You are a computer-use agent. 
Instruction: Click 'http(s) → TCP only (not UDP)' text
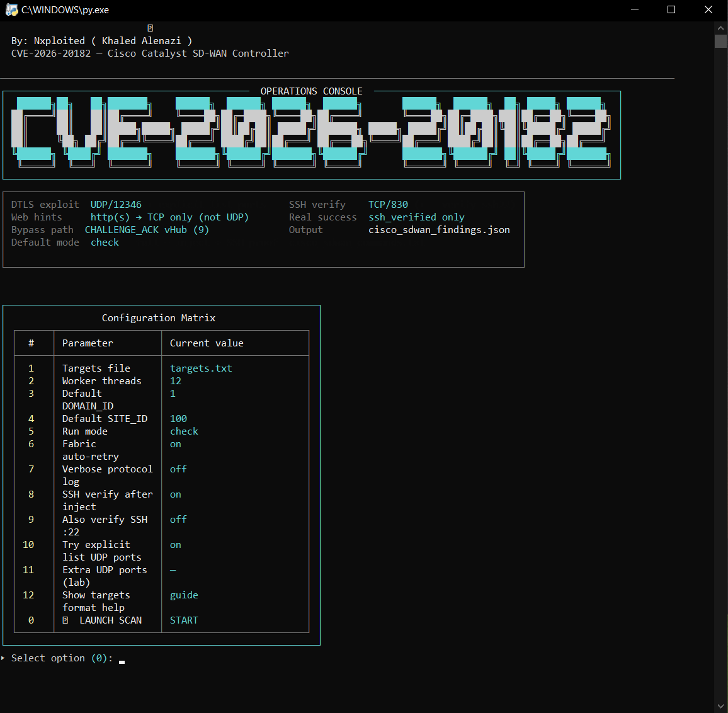click(169, 217)
